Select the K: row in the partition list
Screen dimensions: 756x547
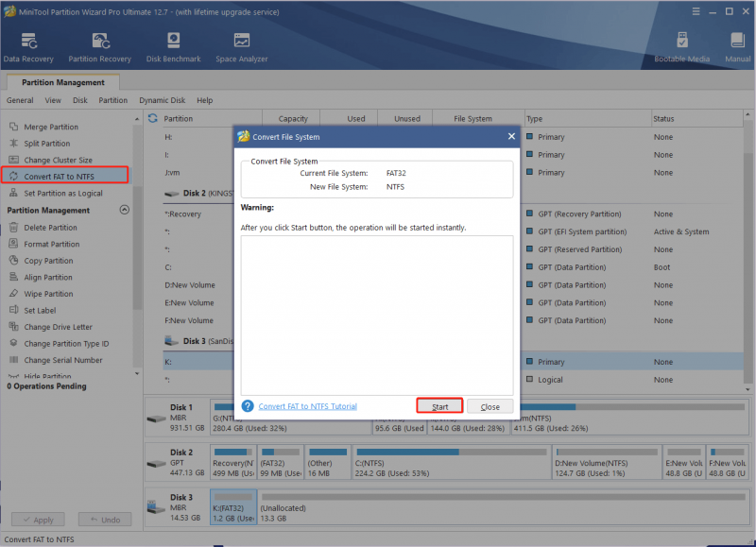(x=454, y=362)
